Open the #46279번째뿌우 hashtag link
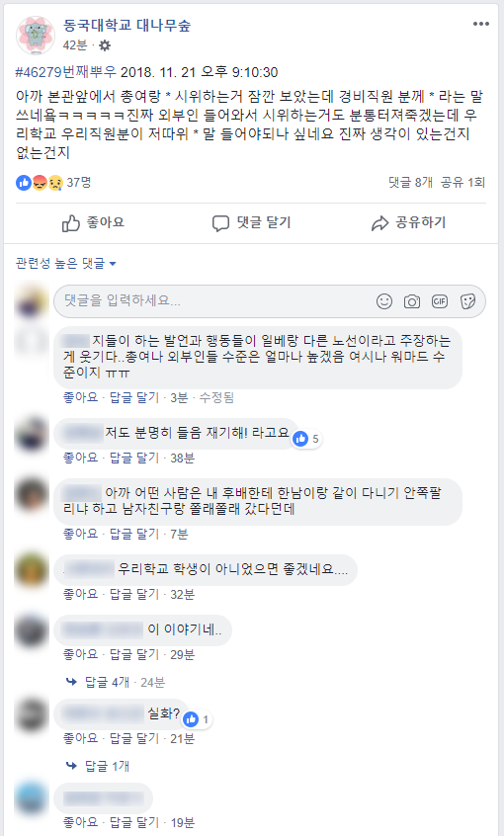Screen dimensions: 504x836 [x=65, y=72]
